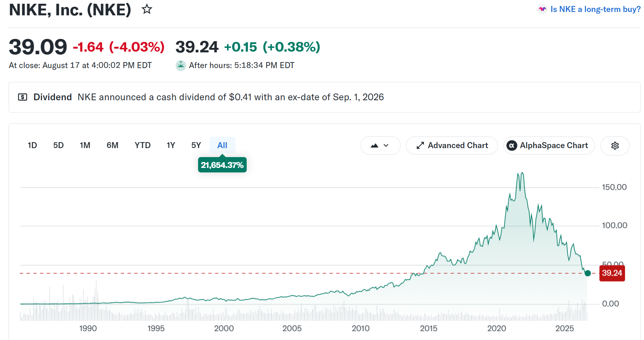Click the 2015 x-axis label
The height and width of the screenshot is (340, 644).
[428, 328]
